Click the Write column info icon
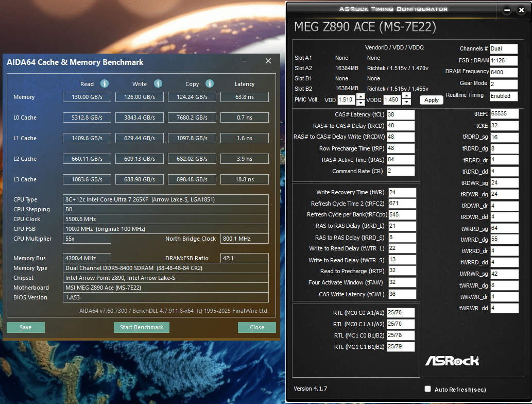Viewport: 532px width, 404px height. pyautogui.click(x=158, y=83)
